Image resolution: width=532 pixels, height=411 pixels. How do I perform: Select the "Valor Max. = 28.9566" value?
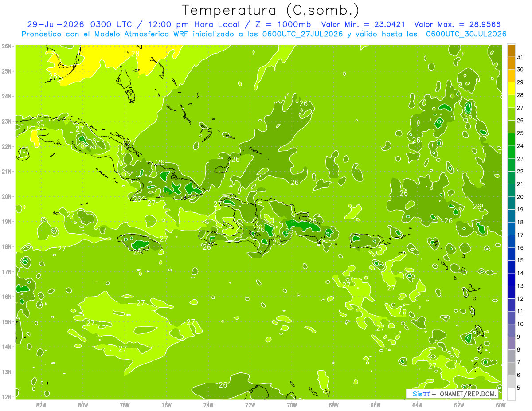458,24
